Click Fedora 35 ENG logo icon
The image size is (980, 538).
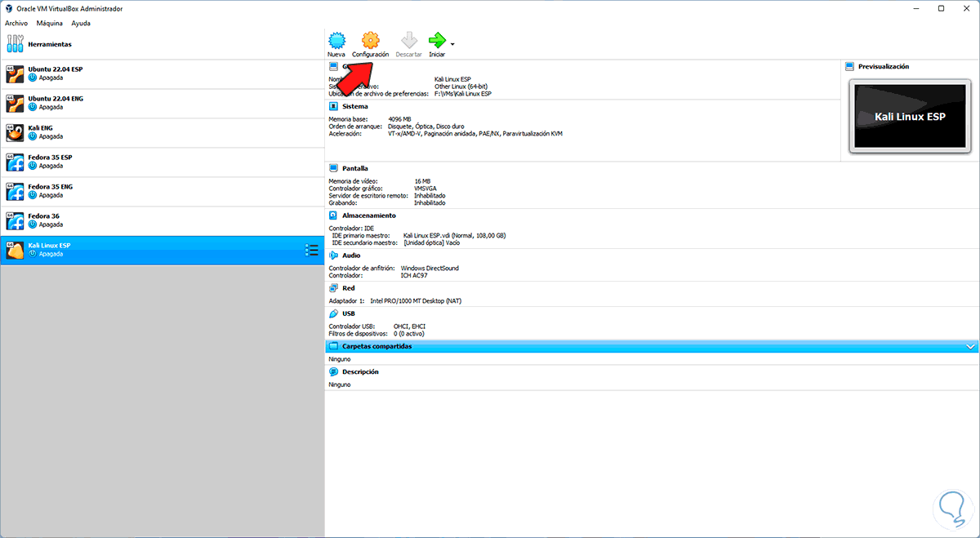tap(15, 191)
